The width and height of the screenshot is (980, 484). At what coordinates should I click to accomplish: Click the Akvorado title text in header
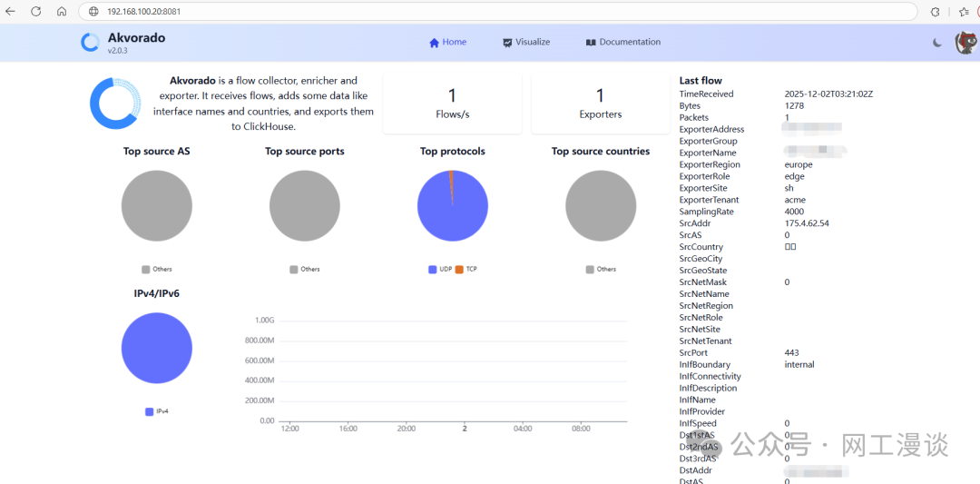[136, 37]
